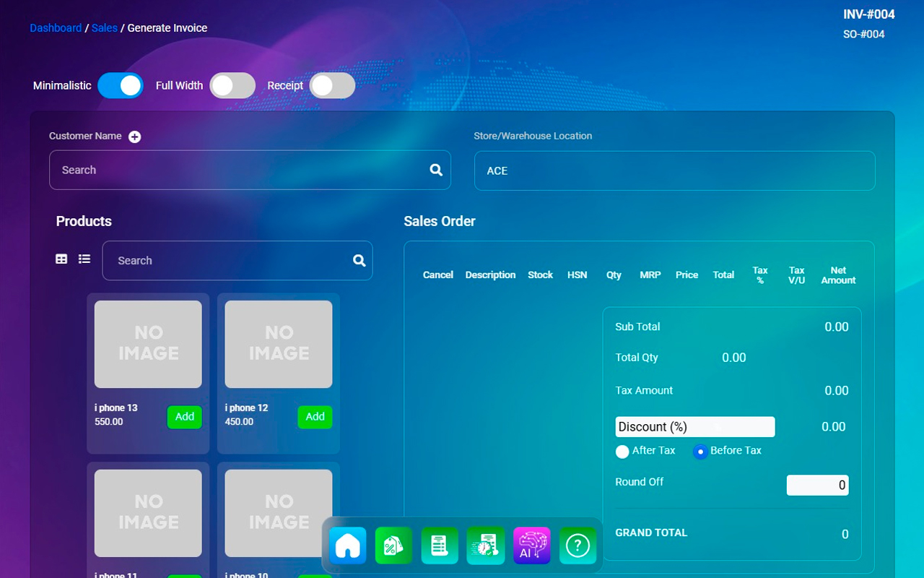
Task: Click the Price column header
Action: point(687,275)
